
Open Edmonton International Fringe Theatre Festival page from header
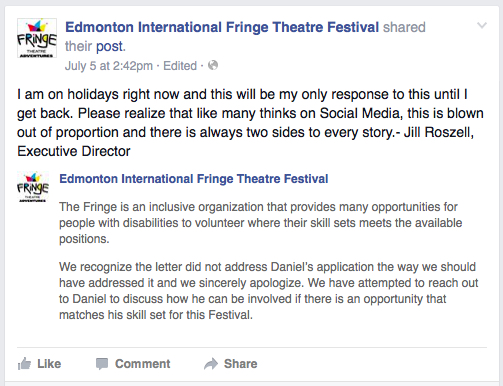tap(222, 27)
